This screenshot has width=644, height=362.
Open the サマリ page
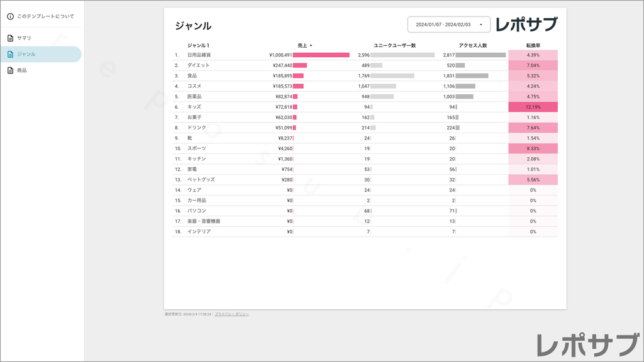[x=25, y=38]
